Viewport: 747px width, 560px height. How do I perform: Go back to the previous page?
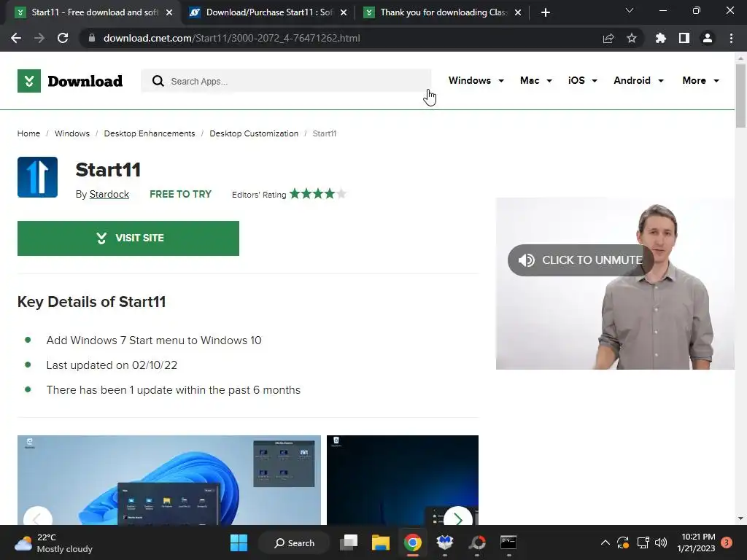[16, 38]
